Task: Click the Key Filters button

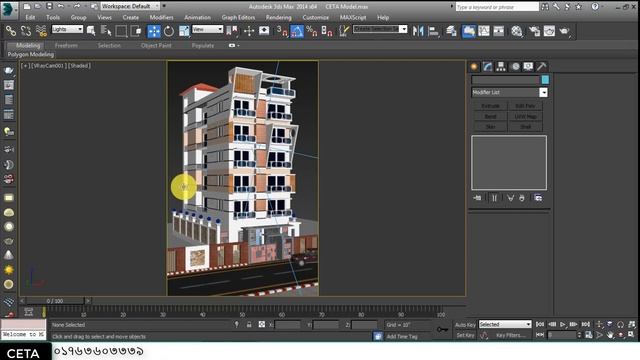Action: [511, 335]
